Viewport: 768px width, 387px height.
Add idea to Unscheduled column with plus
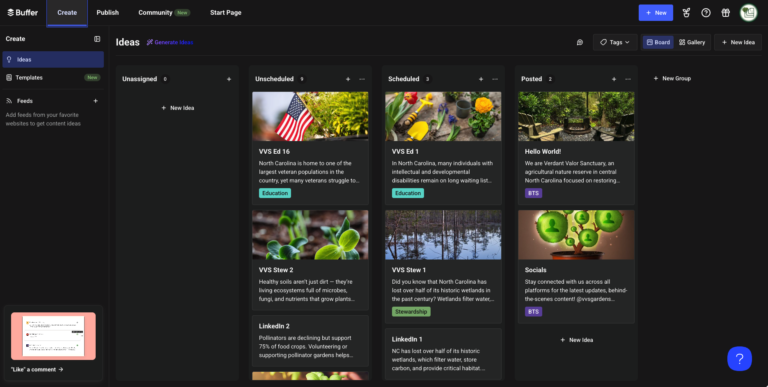coord(348,79)
